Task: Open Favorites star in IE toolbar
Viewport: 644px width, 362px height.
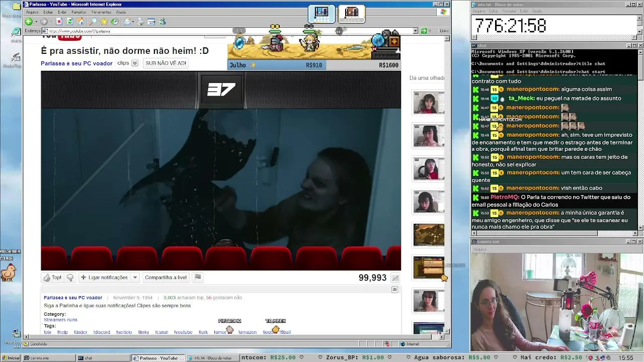Action: (x=104, y=22)
